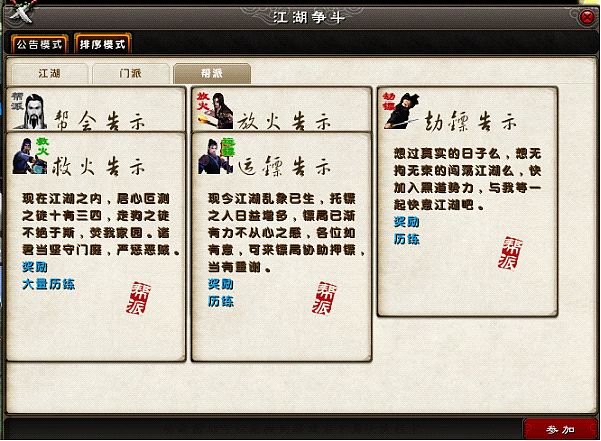Switch to 排序模式 view
The width and height of the screenshot is (601, 441).
click(x=103, y=44)
